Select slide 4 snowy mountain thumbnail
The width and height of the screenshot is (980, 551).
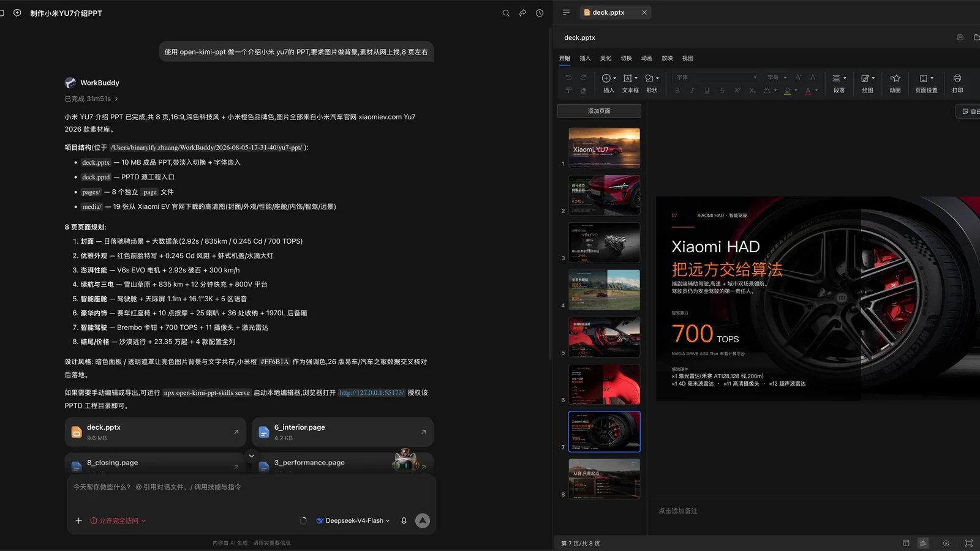[x=604, y=290]
